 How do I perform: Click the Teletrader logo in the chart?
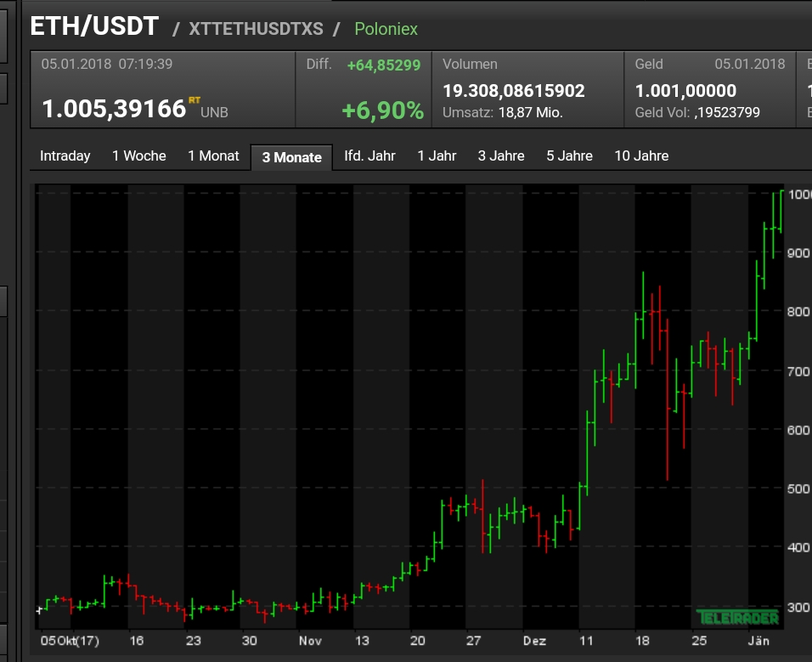tap(737, 617)
